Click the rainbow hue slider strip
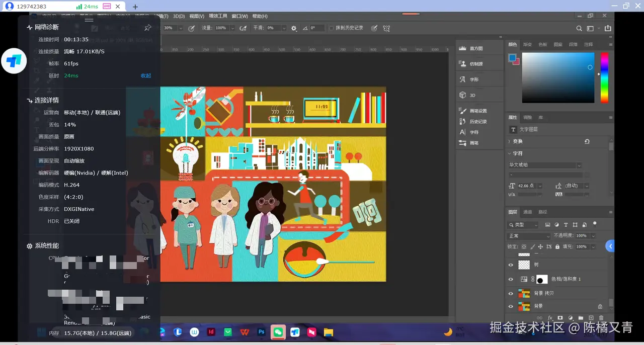 [x=604, y=78]
